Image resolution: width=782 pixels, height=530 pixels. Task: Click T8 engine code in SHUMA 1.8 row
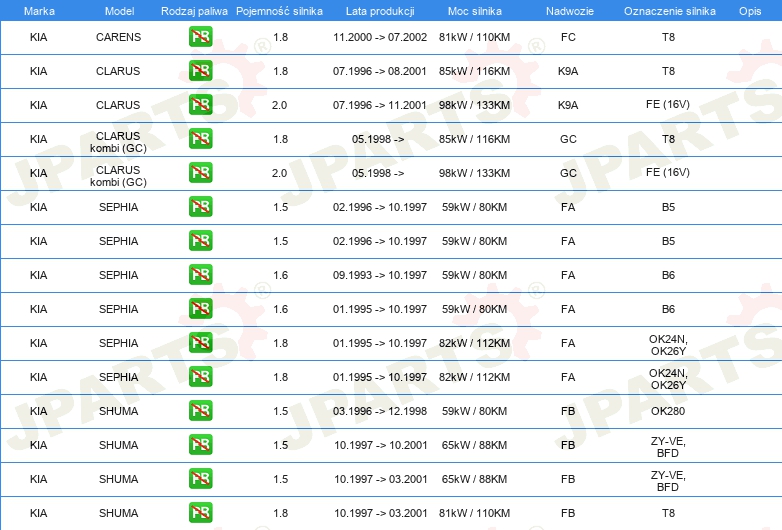pos(668,513)
